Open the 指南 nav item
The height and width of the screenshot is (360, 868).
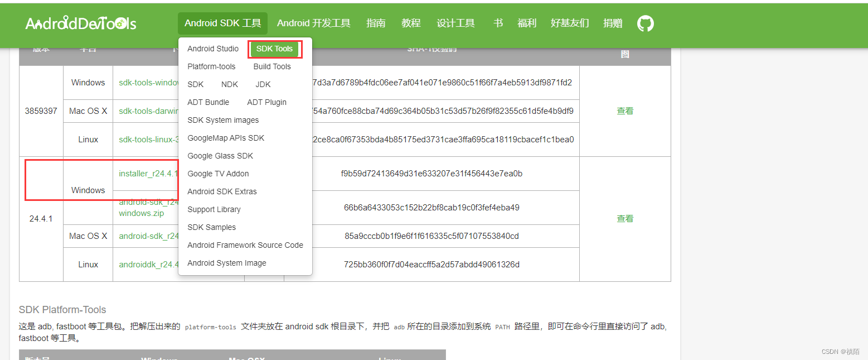[x=376, y=23]
